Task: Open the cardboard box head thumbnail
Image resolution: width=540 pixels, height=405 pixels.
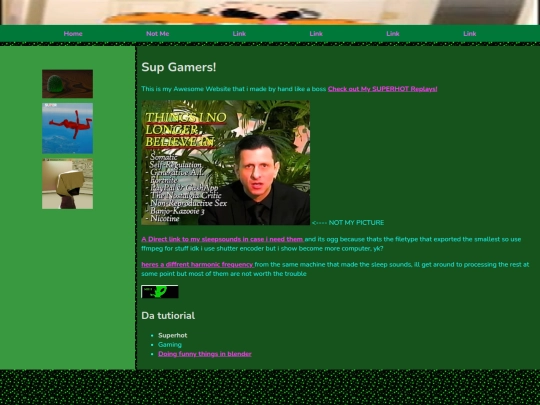Action: click(x=68, y=184)
